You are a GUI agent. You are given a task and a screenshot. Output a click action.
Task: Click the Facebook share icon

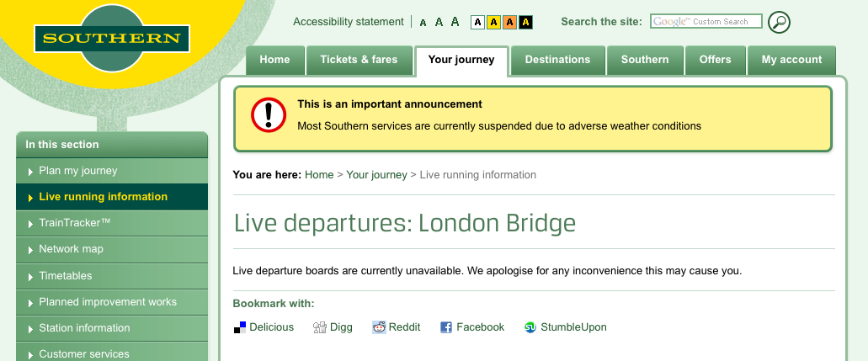point(446,327)
